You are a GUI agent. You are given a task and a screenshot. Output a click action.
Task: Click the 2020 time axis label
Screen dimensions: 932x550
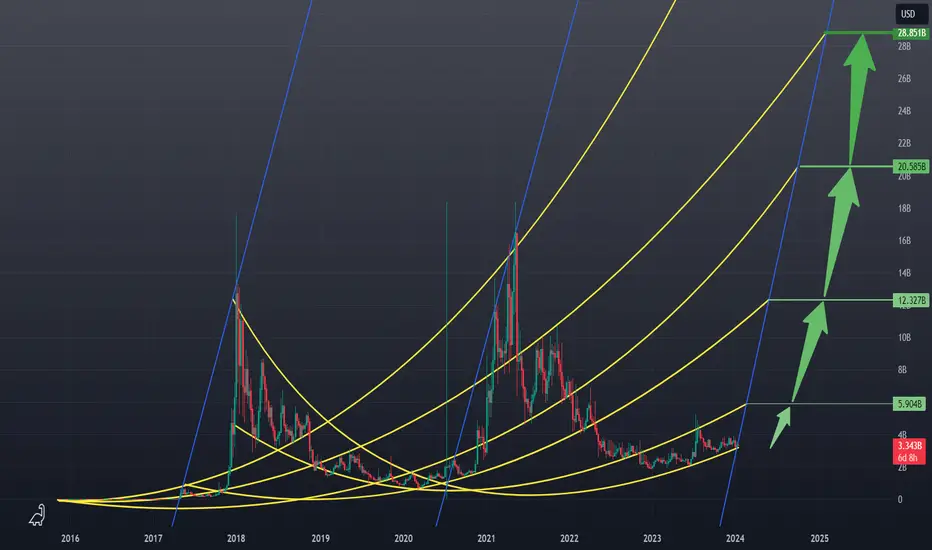404,539
